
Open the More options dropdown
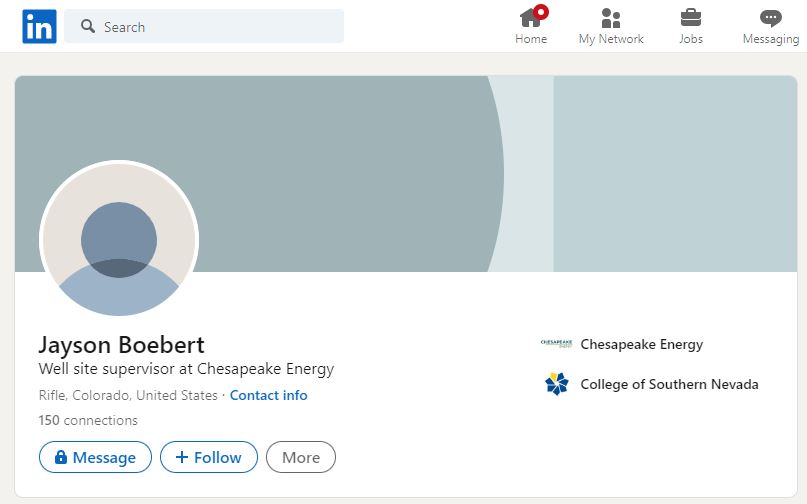coord(301,457)
